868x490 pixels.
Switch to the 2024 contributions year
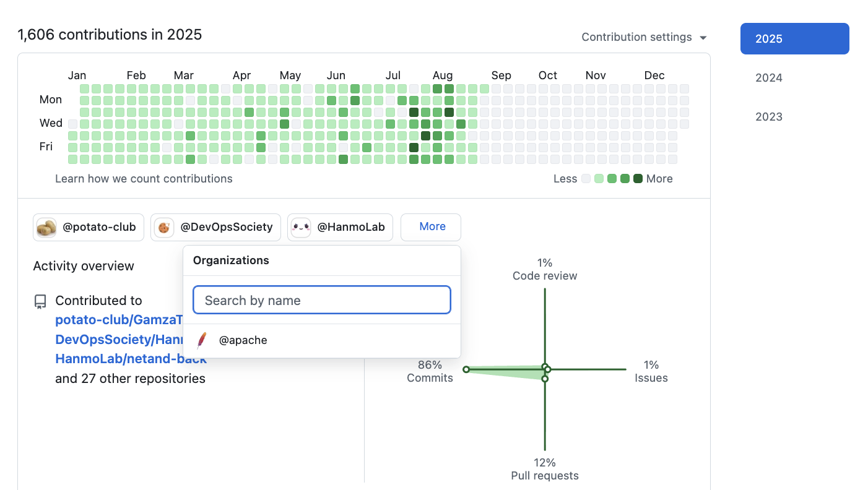[769, 78]
